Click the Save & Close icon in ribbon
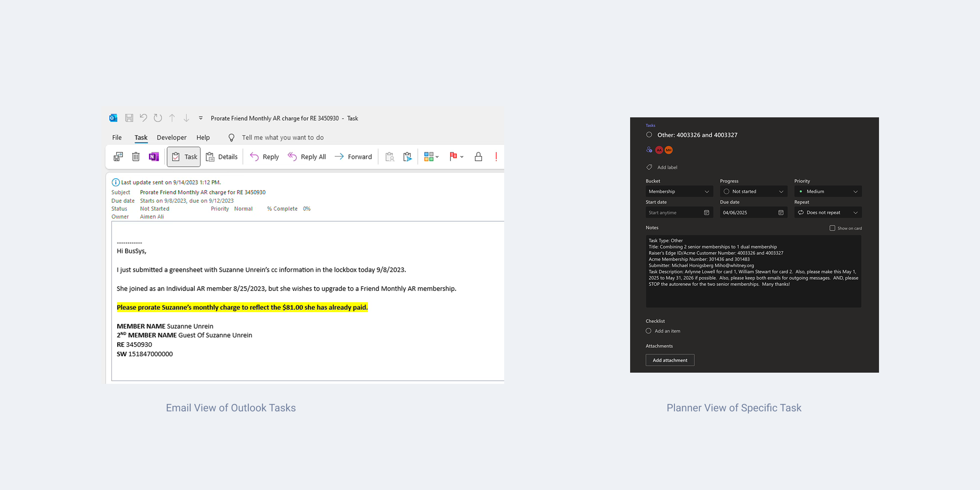 pyautogui.click(x=118, y=156)
